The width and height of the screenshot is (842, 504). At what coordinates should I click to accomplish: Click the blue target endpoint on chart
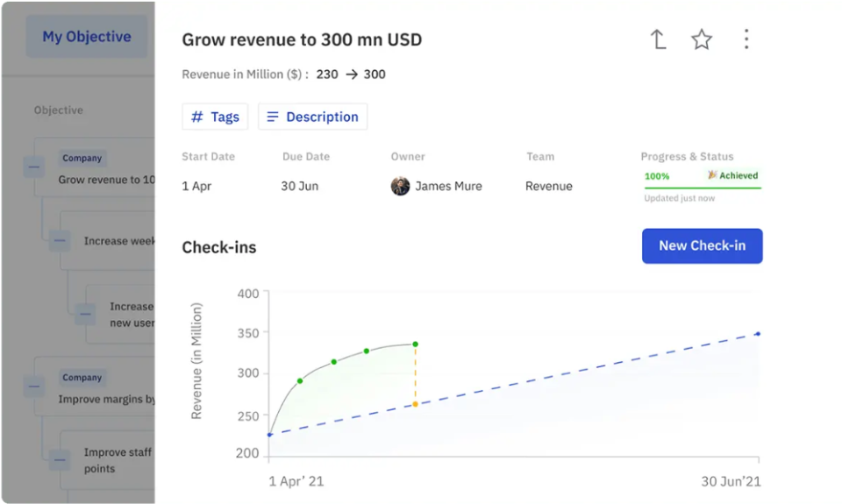[x=758, y=334]
